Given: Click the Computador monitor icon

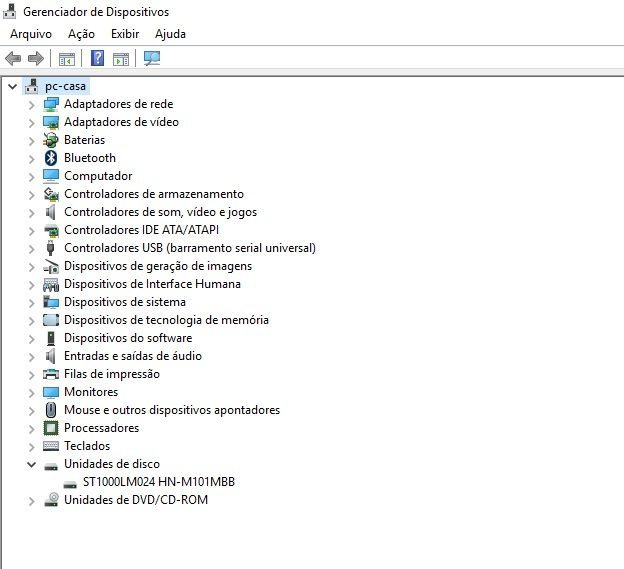Looking at the screenshot, I should (x=51, y=176).
